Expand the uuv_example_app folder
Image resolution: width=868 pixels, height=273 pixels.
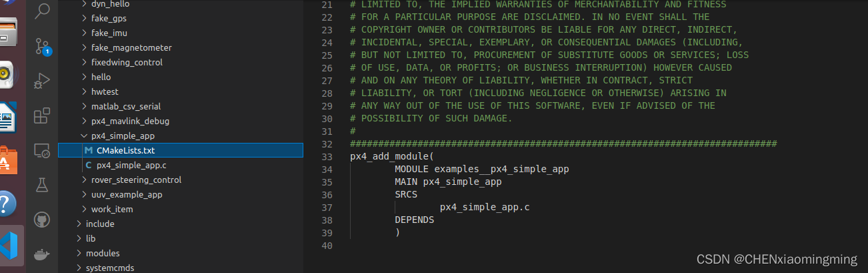click(x=181, y=194)
